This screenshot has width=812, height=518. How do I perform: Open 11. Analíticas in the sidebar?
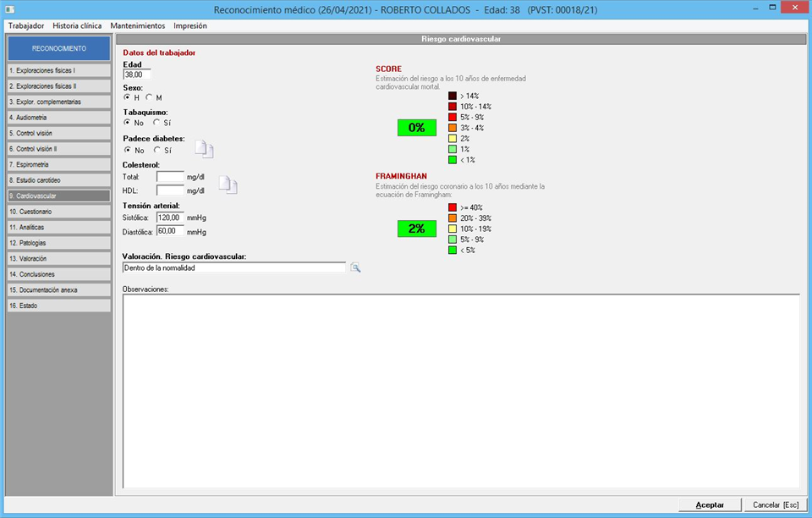click(59, 227)
